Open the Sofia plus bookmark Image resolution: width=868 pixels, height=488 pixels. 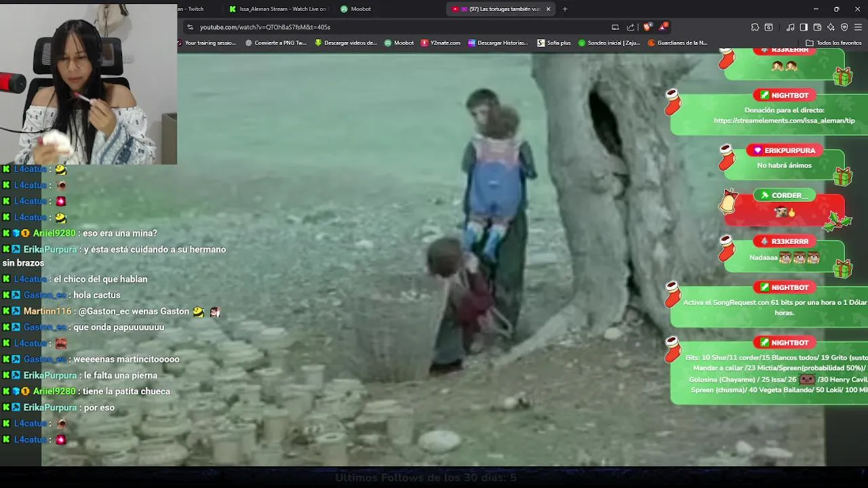pyautogui.click(x=554, y=43)
